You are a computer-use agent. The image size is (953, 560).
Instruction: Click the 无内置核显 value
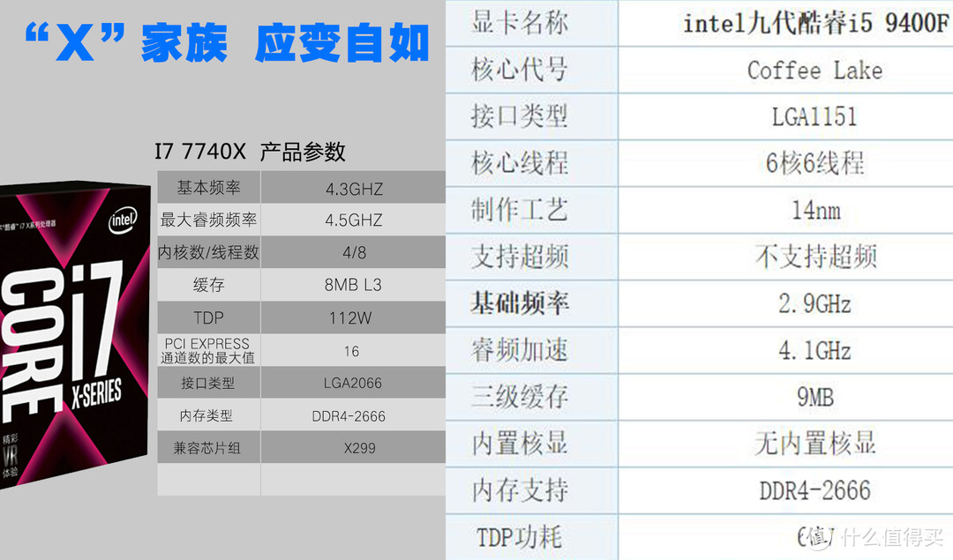click(x=815, y=443)
